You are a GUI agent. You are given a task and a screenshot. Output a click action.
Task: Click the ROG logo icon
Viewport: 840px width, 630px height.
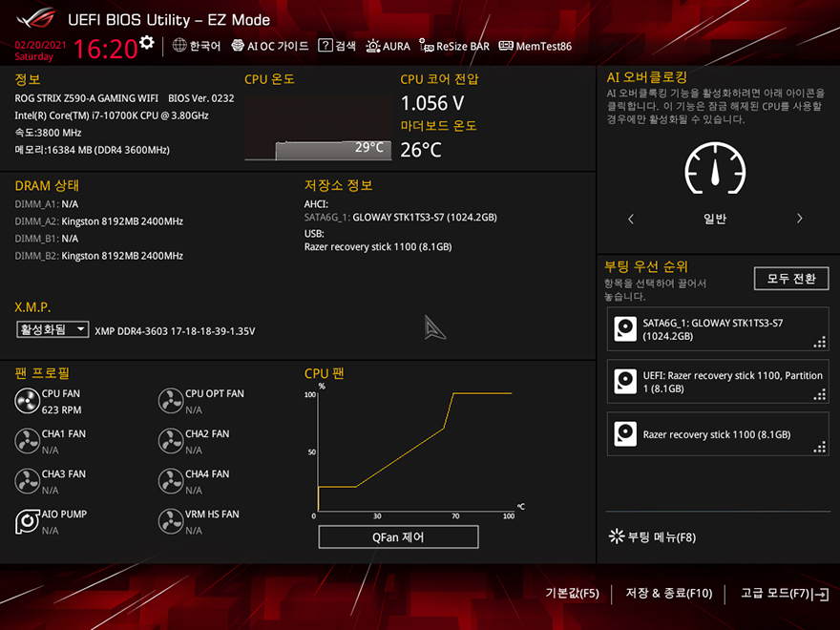point(36,19)
